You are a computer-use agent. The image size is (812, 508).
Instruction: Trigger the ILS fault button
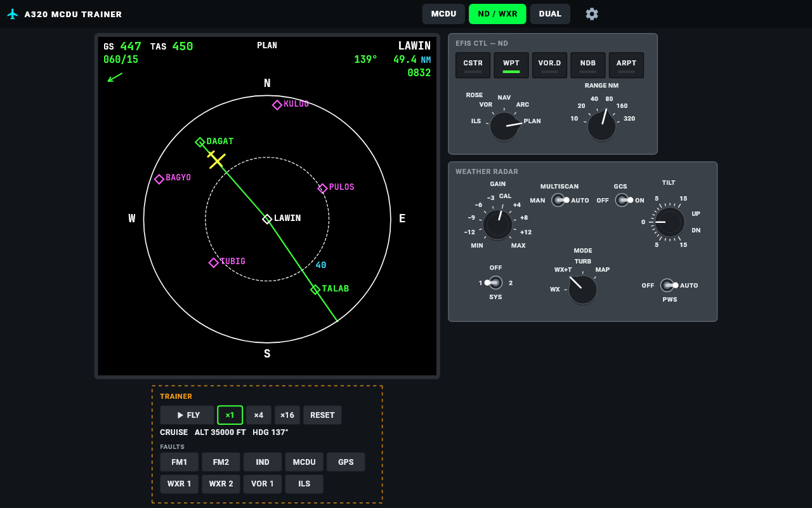point(304,484)
